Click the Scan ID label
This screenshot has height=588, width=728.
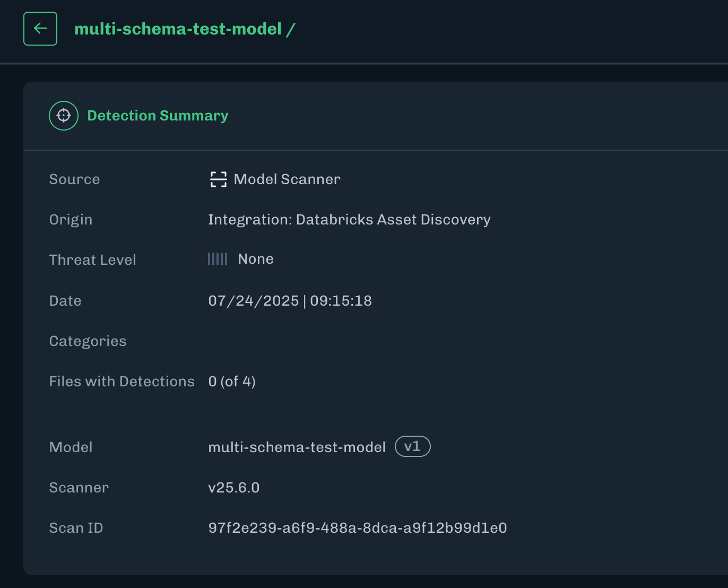[76, 528]
